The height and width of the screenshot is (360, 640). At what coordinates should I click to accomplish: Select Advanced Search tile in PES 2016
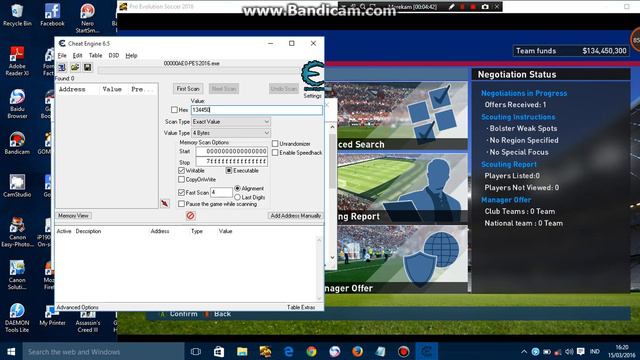tap(402, 116)
